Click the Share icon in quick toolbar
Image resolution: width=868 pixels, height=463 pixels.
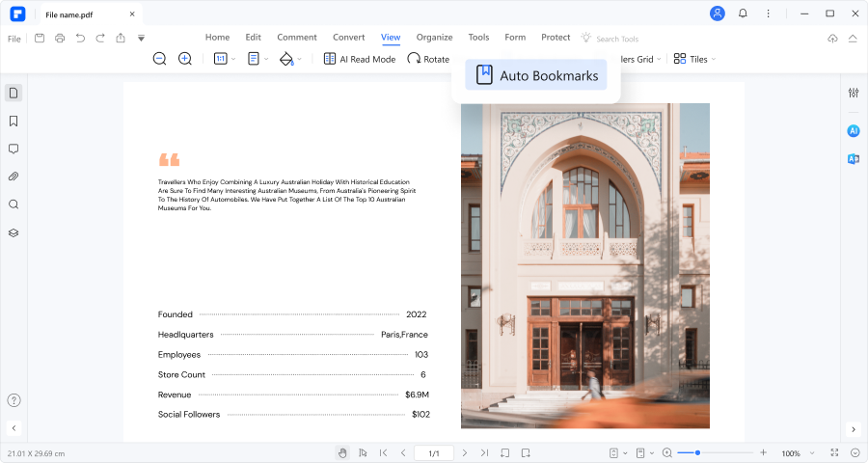click(121, 39)
